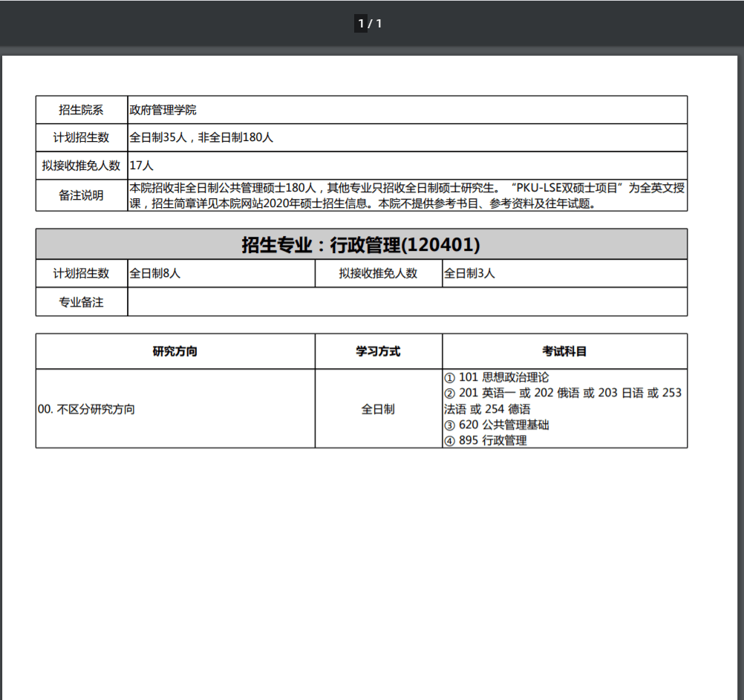Click the 考试科目 column header
744x700 pixels.
(x=564, y=351)
